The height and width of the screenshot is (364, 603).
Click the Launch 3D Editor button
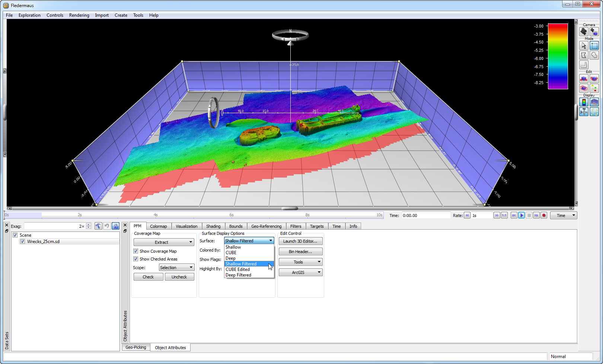(x=300, y=241)
